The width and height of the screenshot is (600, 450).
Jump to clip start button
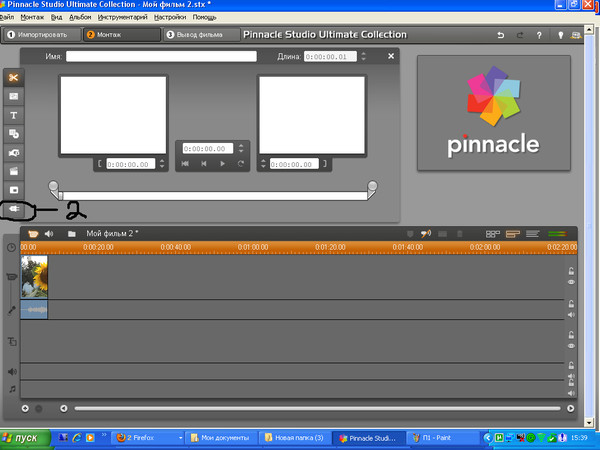(x=185, y=164)
